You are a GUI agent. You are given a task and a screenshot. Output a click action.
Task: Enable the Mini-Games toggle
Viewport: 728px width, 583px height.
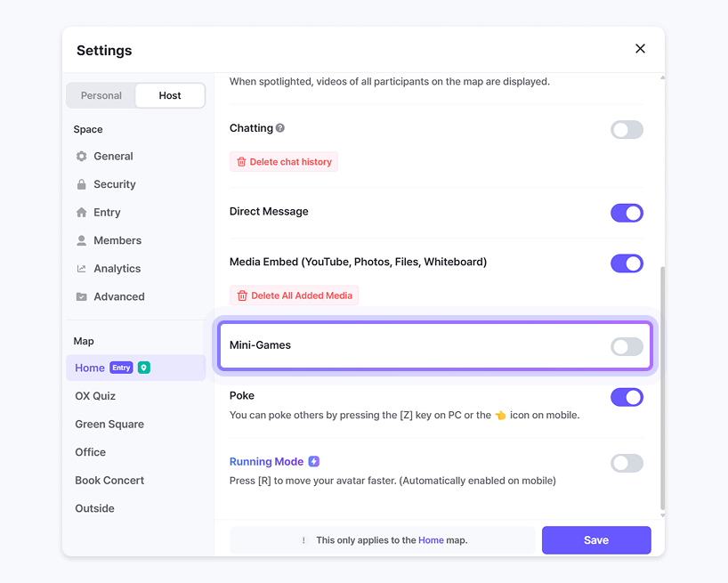click(x=627, y=346)
